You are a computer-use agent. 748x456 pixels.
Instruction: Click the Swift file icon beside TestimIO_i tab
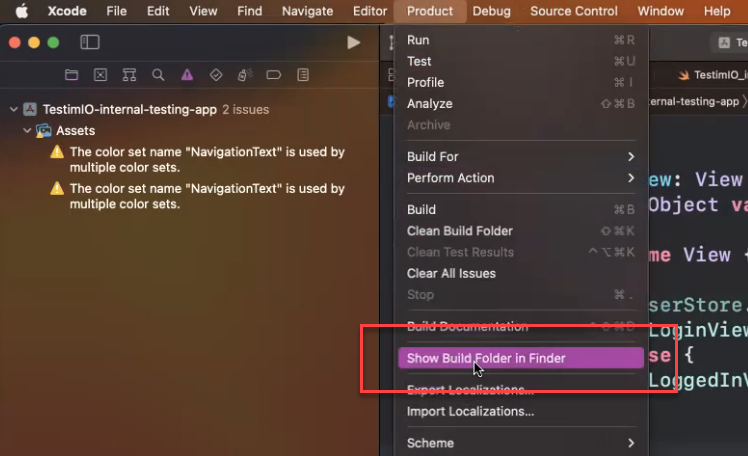tap(684, 75)
